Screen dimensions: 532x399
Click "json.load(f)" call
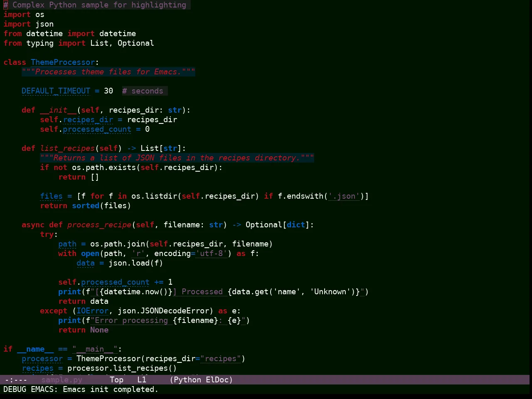coord(136,263)
